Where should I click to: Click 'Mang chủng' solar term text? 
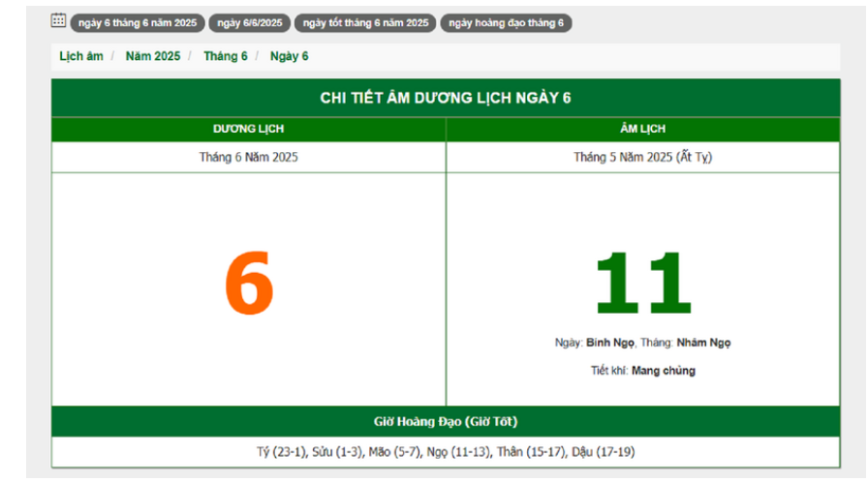pos(664,371)
